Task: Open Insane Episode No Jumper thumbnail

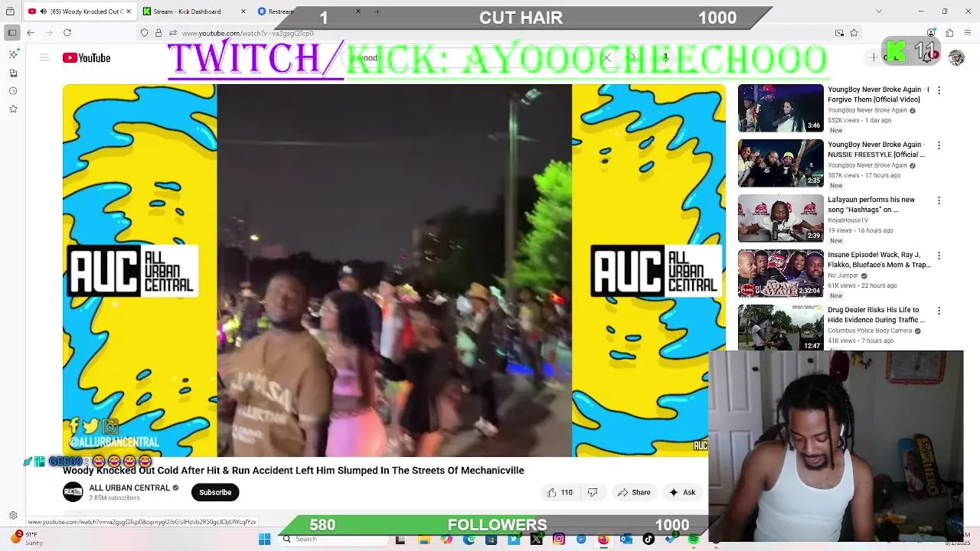Action: pyautogui.click(x=780, y=273)
